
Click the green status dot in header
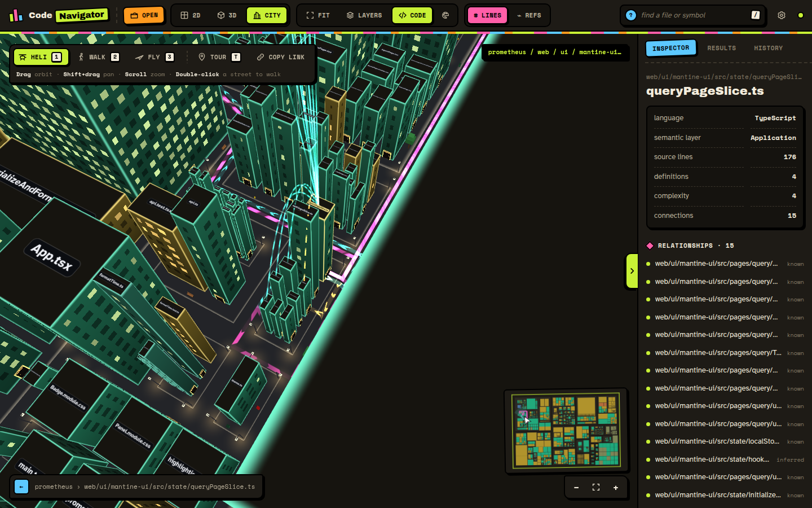point(801,15)
